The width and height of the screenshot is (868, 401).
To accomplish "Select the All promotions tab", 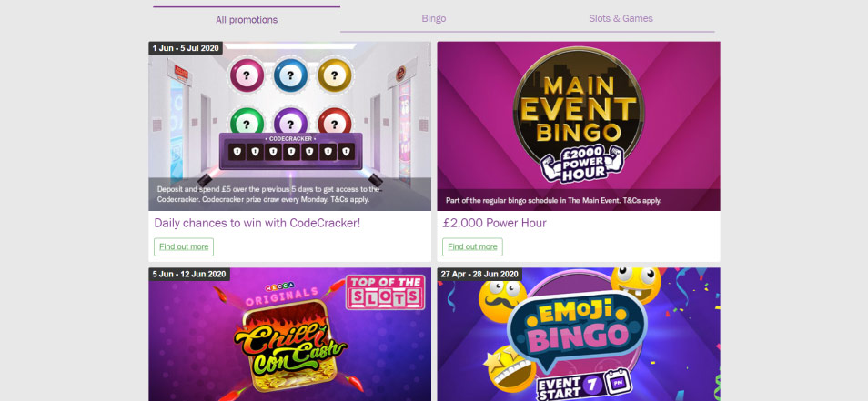I will coord(247,20).
